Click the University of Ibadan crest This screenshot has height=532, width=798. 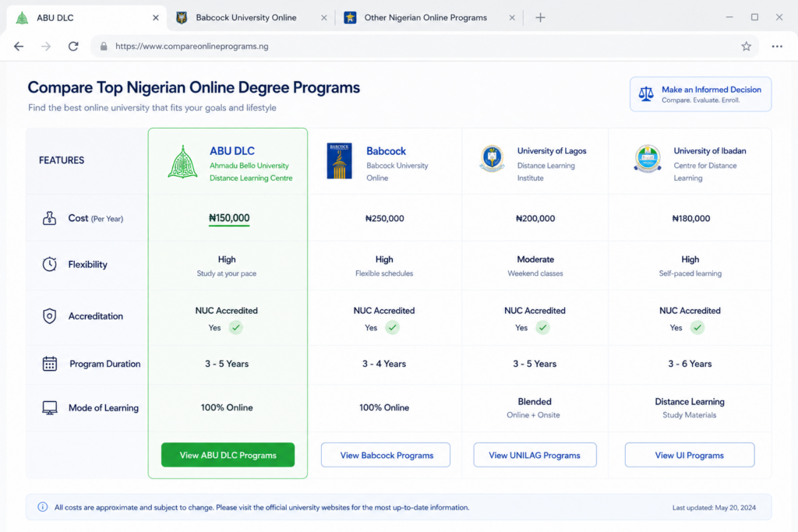click(x=648, y=158)
